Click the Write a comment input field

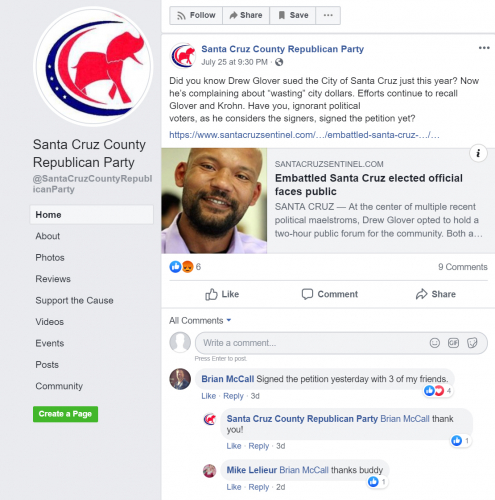tap(310, 343)
